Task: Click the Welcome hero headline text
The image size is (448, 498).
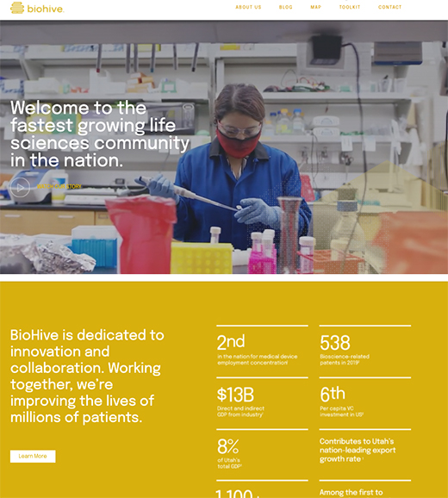Action: click(x=100, y=134)
